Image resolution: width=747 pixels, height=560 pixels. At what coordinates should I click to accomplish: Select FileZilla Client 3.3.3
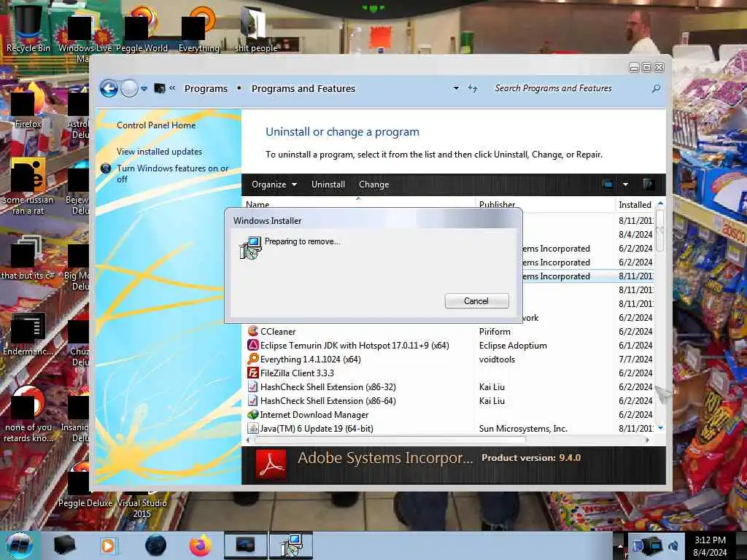coord(450,373)
